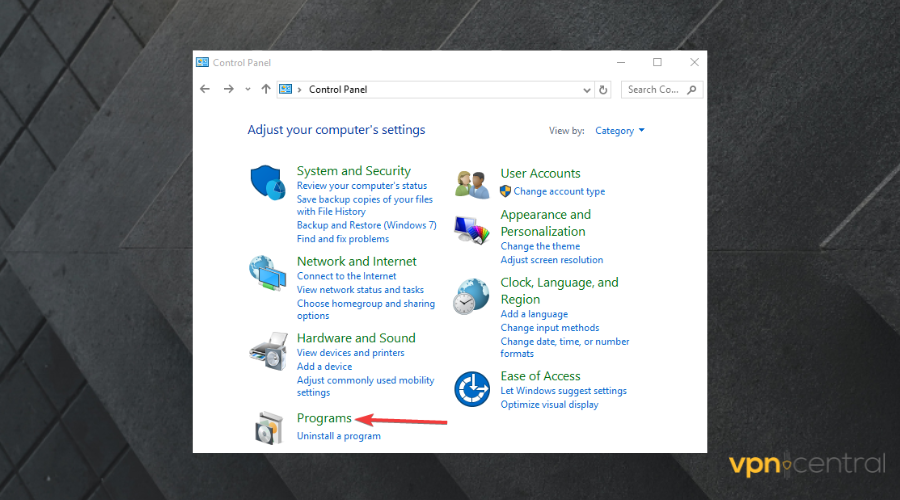Open the Clock, Language, and Region globe icon
Image resolution: width=900 pixels, height=500 pixels.
tap(471, 297)
